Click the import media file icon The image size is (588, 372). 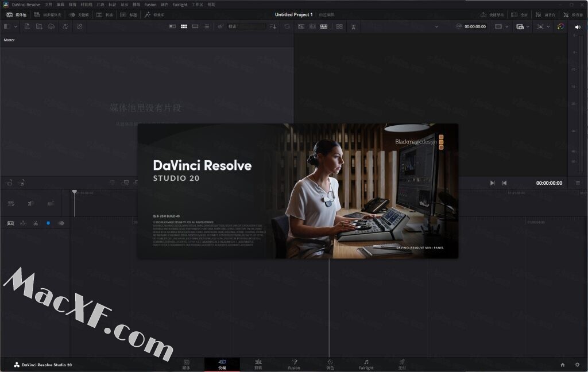pos(27,26)
